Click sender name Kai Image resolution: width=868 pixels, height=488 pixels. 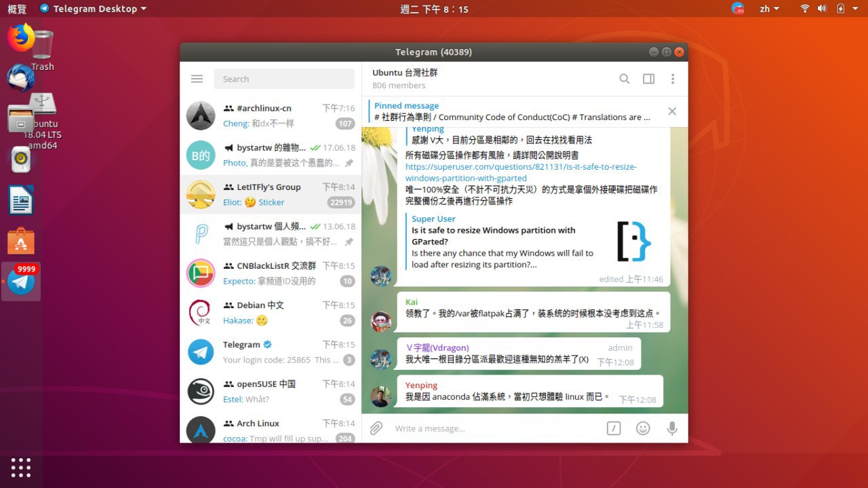point(412,302)
